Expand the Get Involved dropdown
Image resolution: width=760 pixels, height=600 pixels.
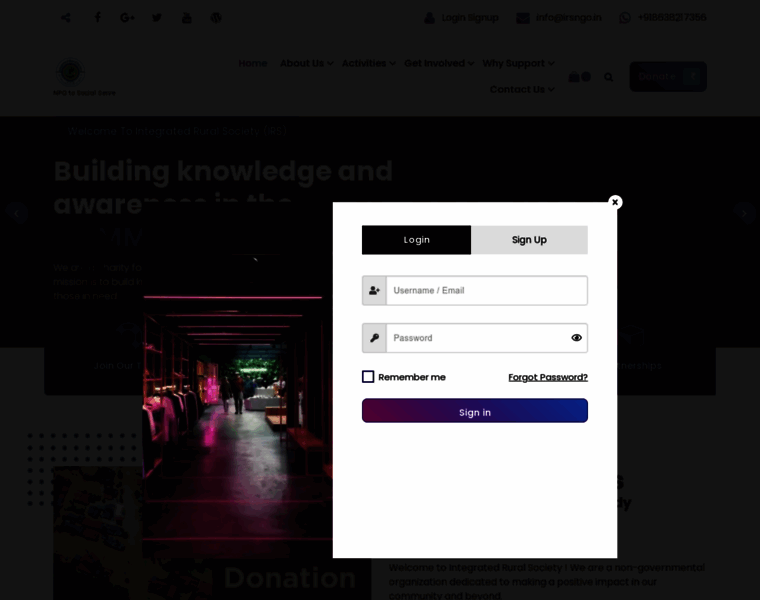point(439,63)
